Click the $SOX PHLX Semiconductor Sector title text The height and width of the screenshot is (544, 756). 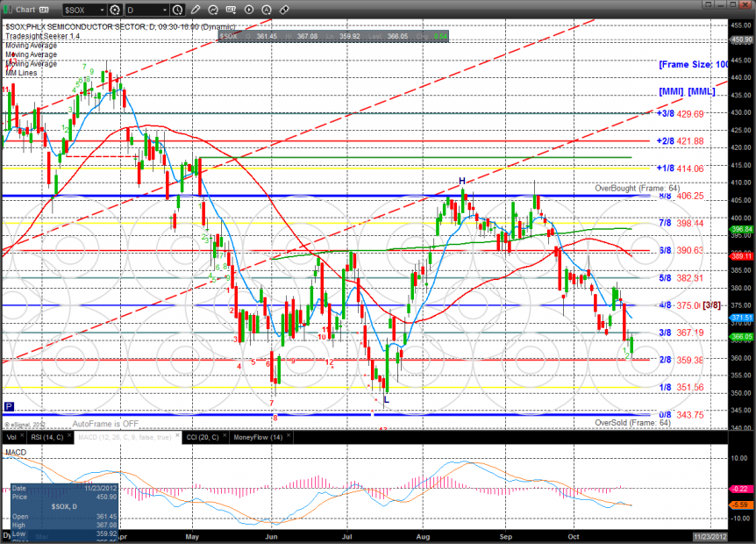pyautogui.click(x=120, y=27)
